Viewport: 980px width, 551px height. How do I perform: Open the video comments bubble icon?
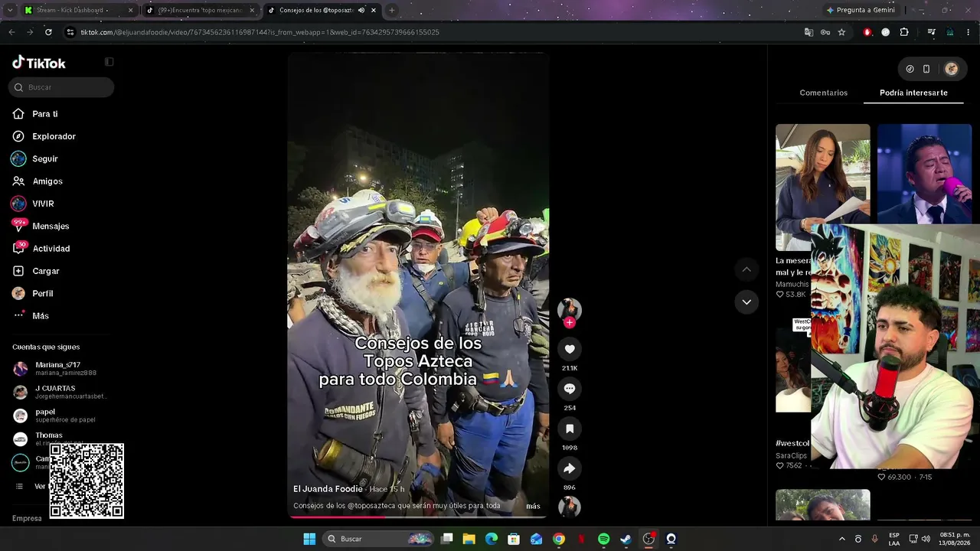(570, 389)
